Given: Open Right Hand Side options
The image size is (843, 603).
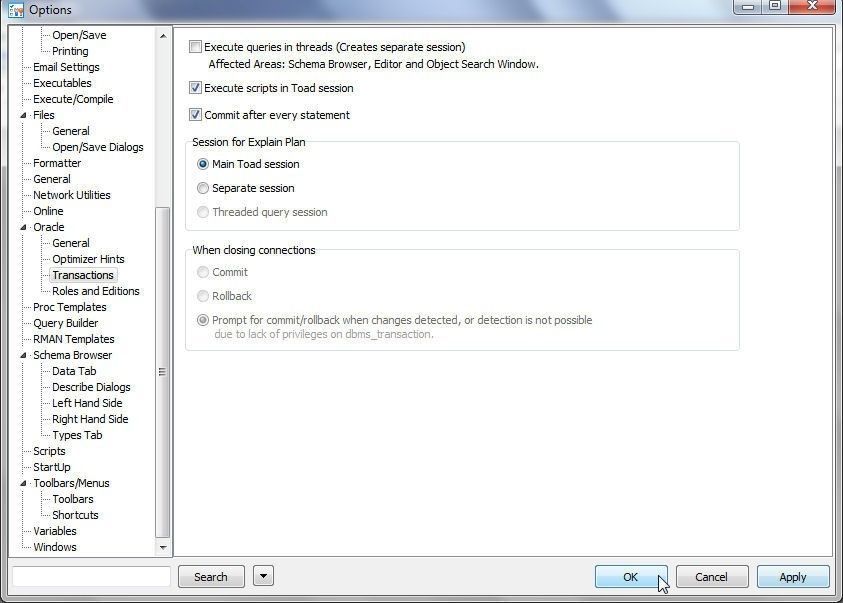Looking at the screenshot, I should coord(90,419).
